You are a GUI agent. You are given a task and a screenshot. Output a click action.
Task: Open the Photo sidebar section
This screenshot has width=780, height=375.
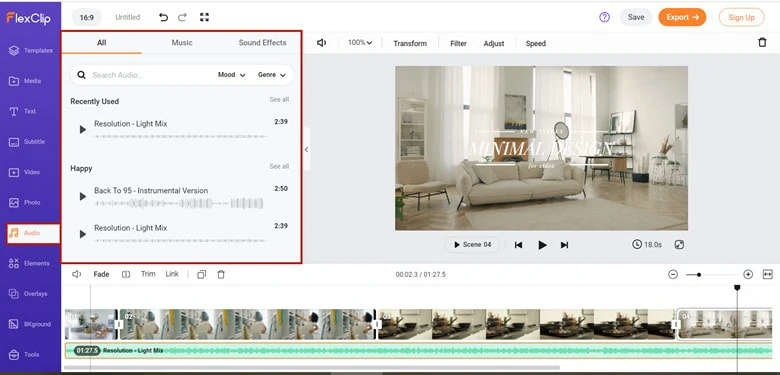click(25, 202)
